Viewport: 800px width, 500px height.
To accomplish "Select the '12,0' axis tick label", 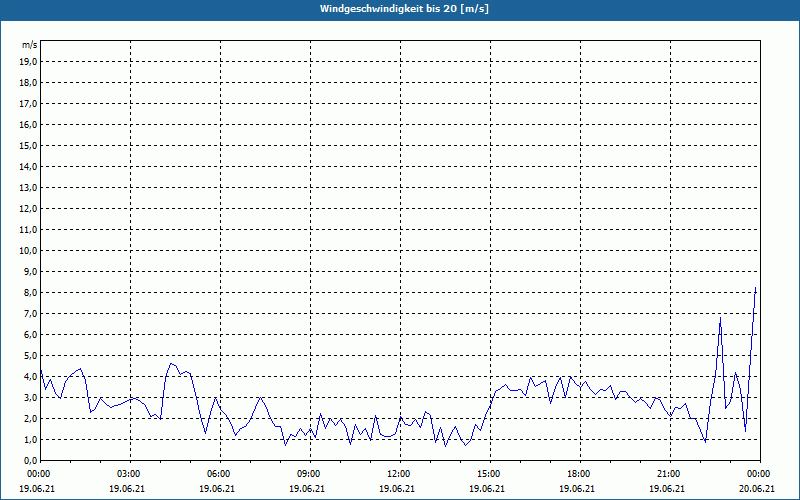I will pyautogui.click(x=29, y=208).
